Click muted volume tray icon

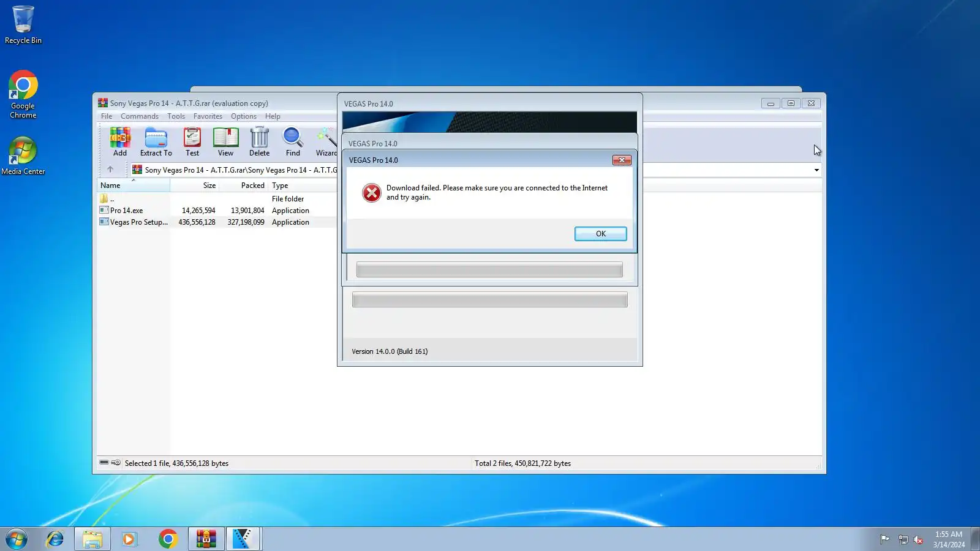pyautogui.click(x=918, y=539)
